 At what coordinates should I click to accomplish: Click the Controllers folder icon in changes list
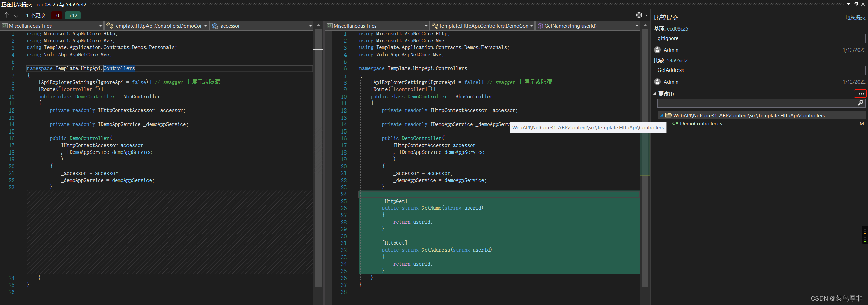coord(669,115)
